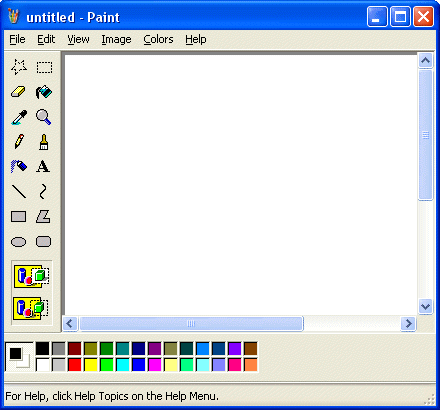Choose the Eraser tool
Viewport: 440px width, 410px height.
(x=19, y=92)
